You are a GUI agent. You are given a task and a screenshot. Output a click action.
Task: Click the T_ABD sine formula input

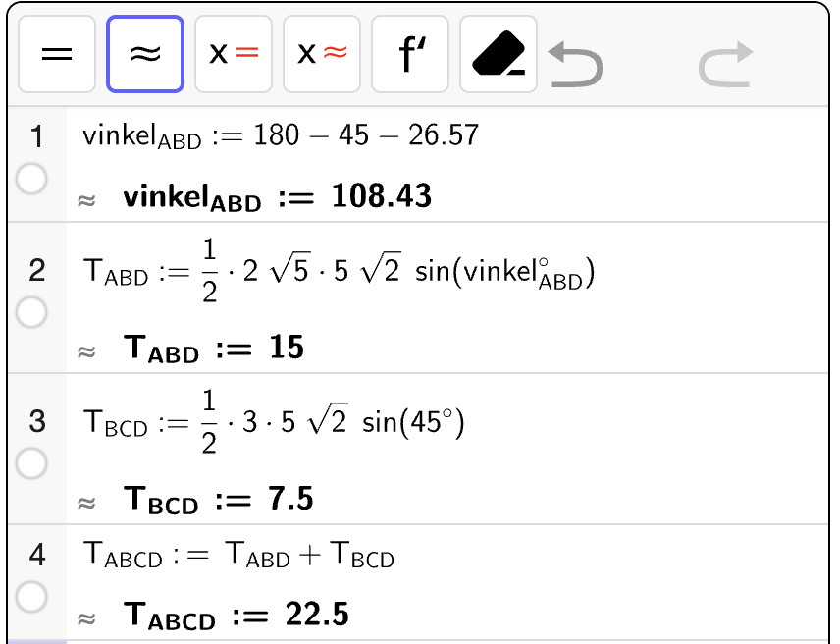click(340, 271)
